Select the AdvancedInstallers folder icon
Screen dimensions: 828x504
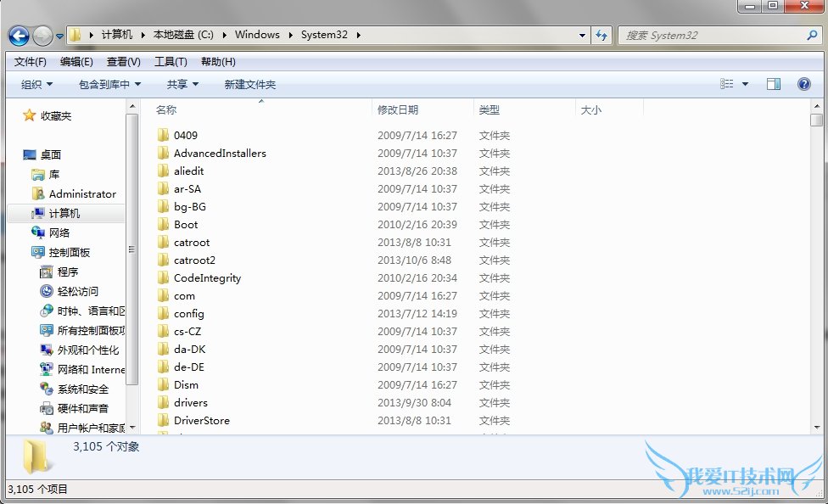point(163,153)
